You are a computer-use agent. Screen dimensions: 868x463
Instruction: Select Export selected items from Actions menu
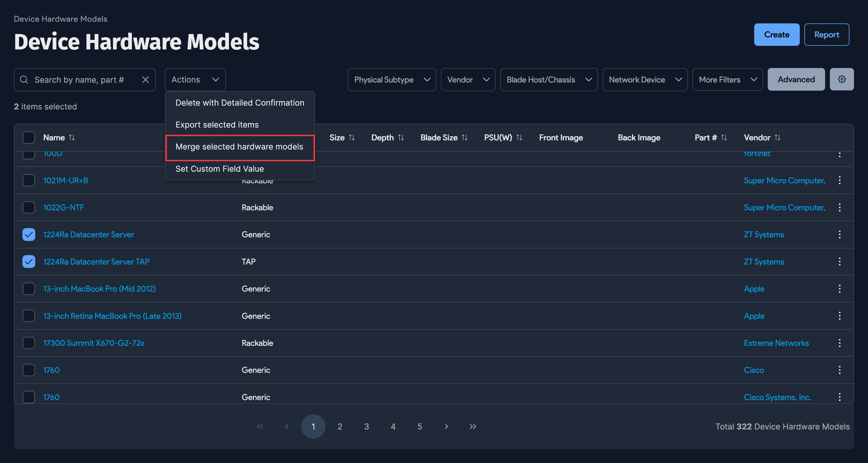pos(217,124)
